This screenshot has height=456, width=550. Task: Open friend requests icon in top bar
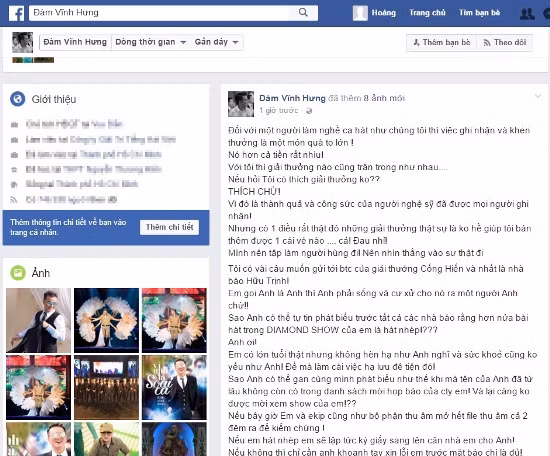click(x=527, y=14)
